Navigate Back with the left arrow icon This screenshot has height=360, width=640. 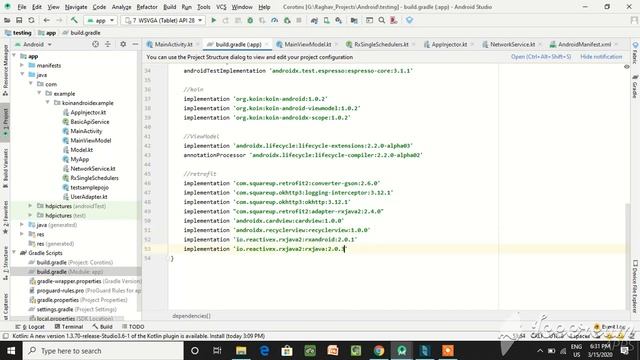coord(47,20)
